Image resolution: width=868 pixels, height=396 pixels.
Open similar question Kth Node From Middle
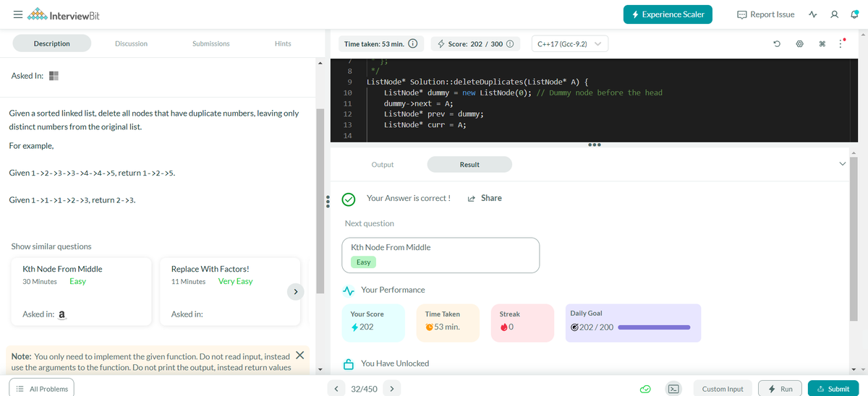click(x=81, y=292)
